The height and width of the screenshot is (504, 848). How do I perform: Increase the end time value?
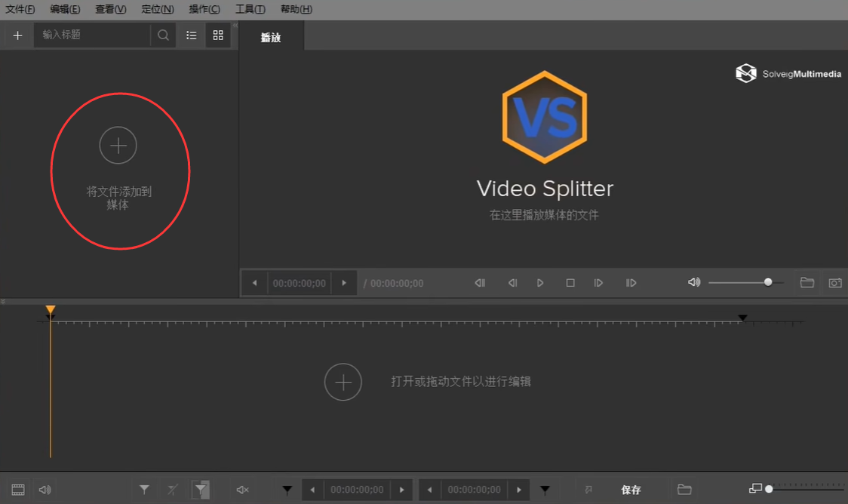click(x=519, y=490)
